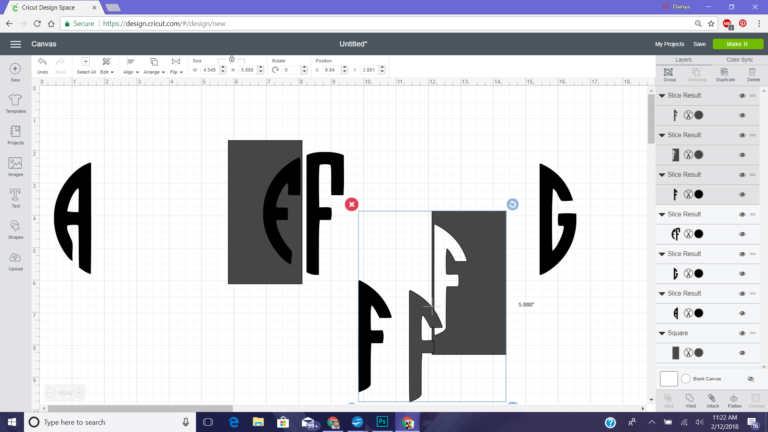Image resolution: width=768 pixels, height=432 pixels.
Task: Open My Projects
Action: 669,44
